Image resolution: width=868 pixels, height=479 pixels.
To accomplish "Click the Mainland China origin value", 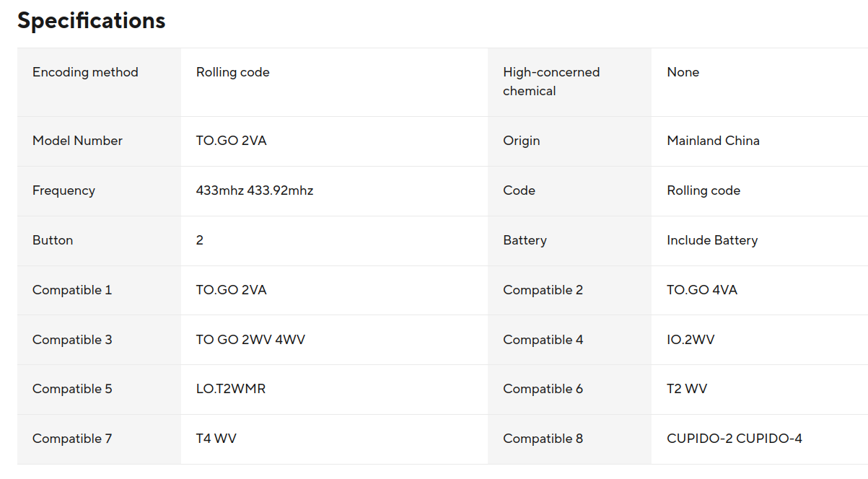I will [x=713, y=141].
